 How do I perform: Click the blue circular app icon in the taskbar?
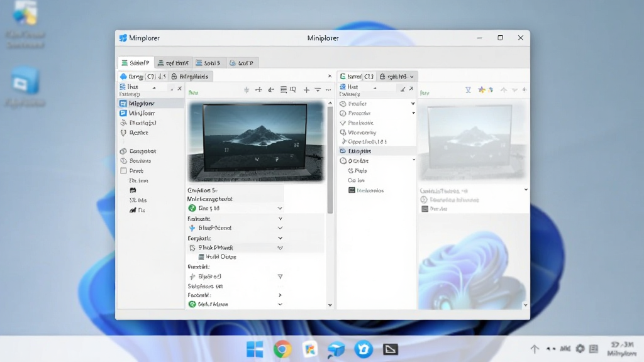coord(364,349)
